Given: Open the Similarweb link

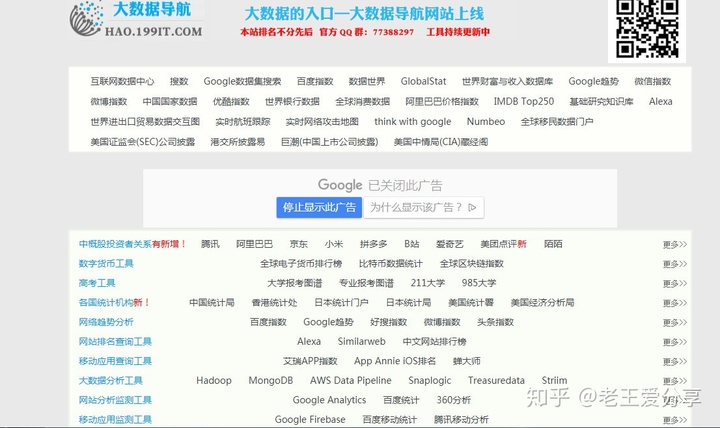Looking at the screenshot, I should (x=361, y=342).
